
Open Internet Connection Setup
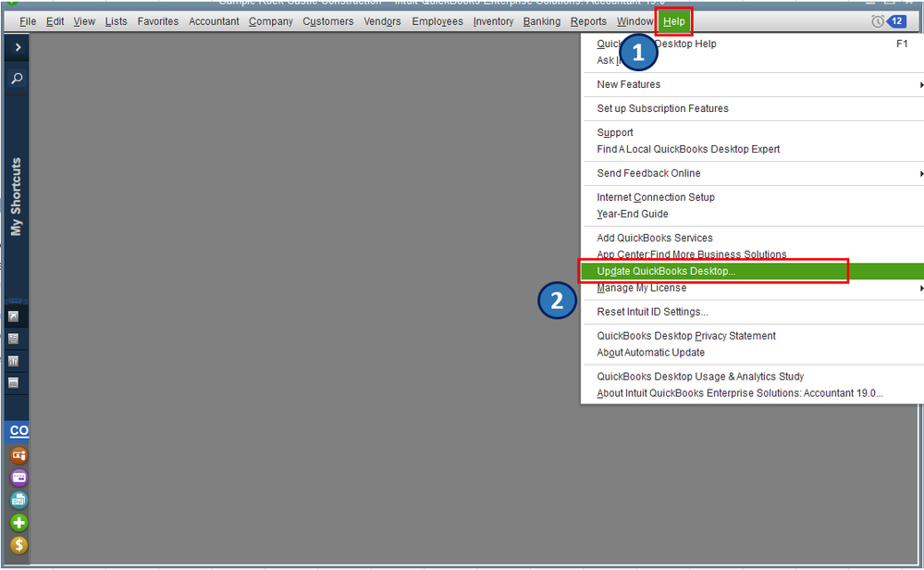(753, 197)
